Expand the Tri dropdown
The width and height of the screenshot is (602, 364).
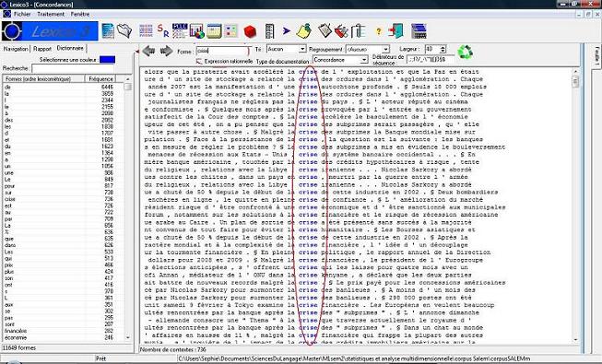302,49
